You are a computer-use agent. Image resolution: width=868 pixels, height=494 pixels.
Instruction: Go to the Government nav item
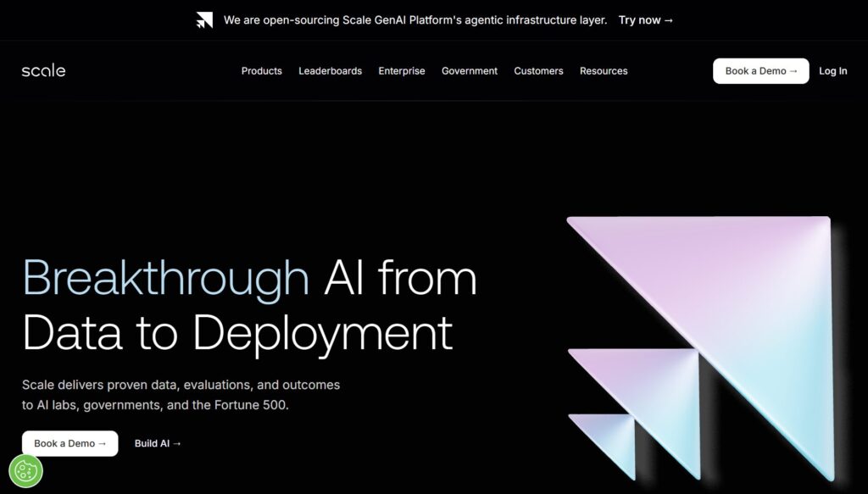(x=469, y=71)
